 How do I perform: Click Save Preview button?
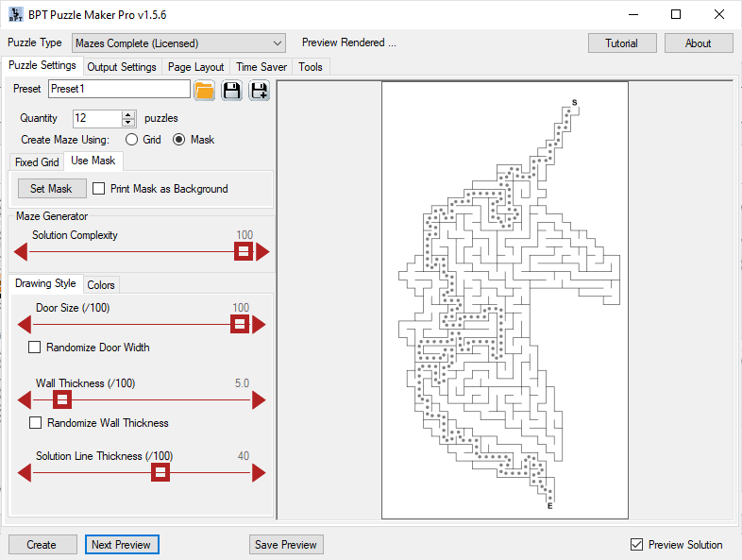point(286,544)
